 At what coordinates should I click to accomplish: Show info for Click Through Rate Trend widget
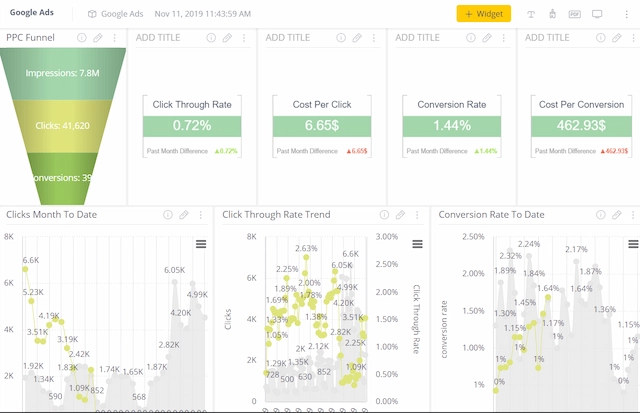(383, 215)
